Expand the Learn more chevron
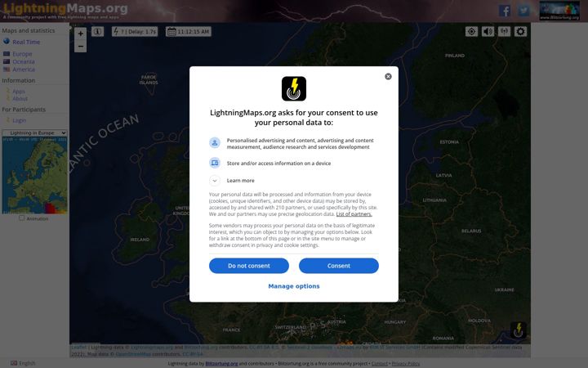The height and width of the screenshot is (368, 588). click(215, 181)
